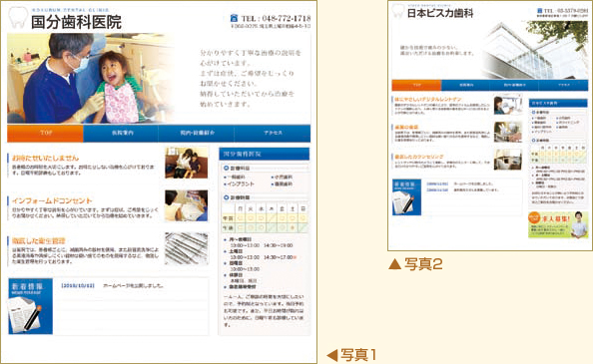Click the circle bullet icon beside 診療科目
Image resolution: width=593 pixels, height=364 pixels.
pos(227,168)
